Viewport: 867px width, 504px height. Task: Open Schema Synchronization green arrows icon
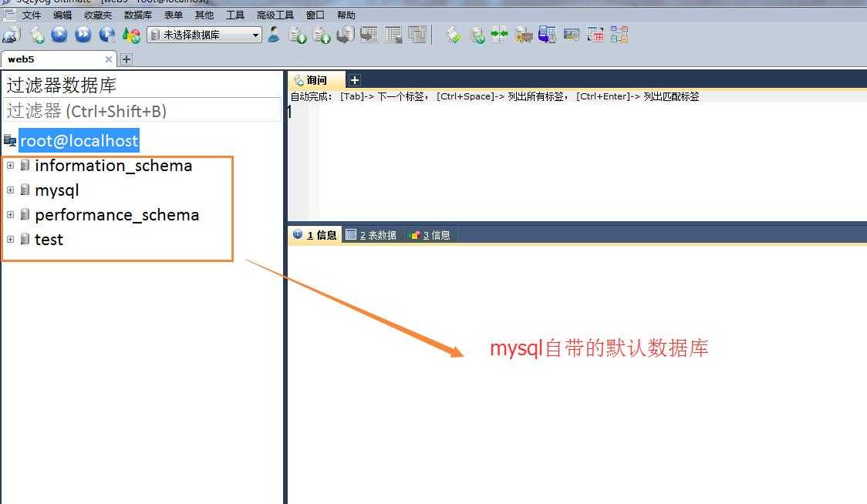[499, 35]
